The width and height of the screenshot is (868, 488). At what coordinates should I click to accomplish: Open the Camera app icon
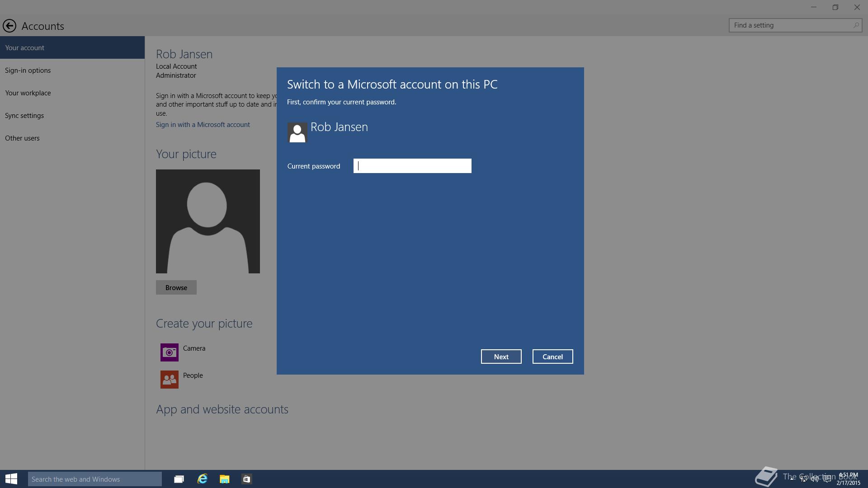pyautogui.click(x=170, y=352)
